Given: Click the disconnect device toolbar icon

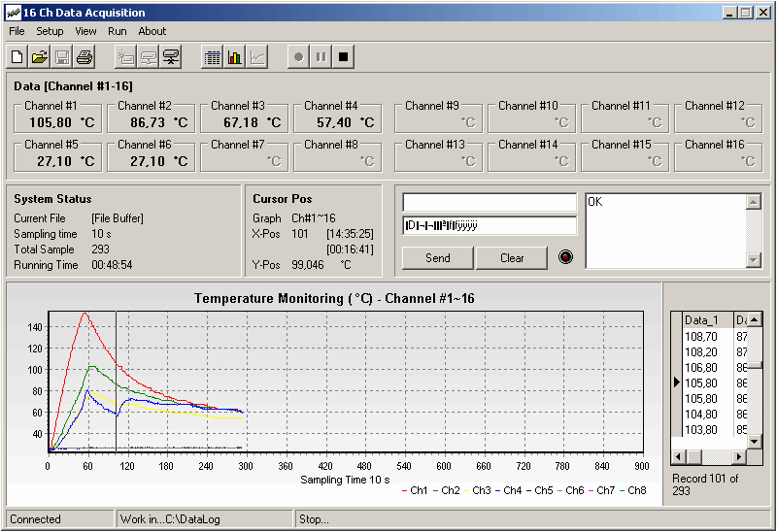Looking at the screenshot, I should [171, 57].
